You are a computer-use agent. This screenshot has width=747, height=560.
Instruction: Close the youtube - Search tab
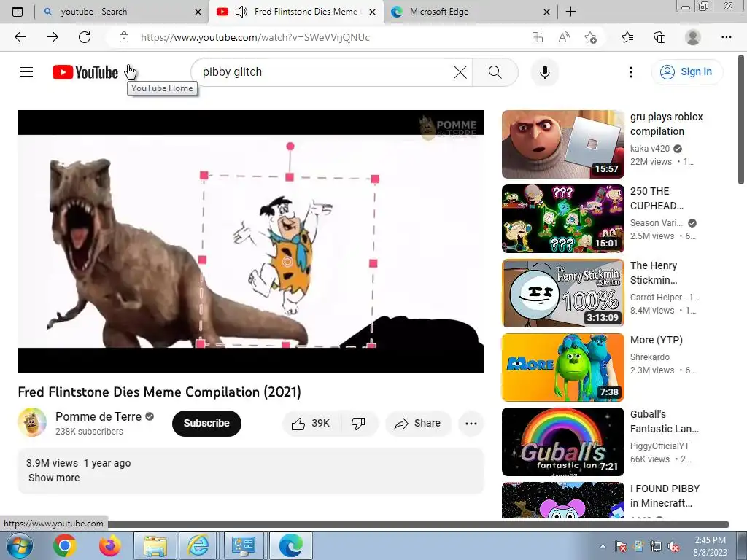198,12
